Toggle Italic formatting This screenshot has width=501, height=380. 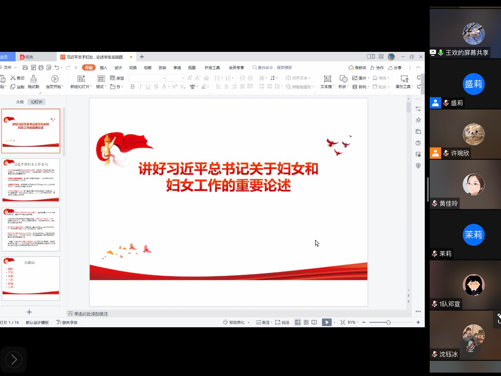coord(140,87)
